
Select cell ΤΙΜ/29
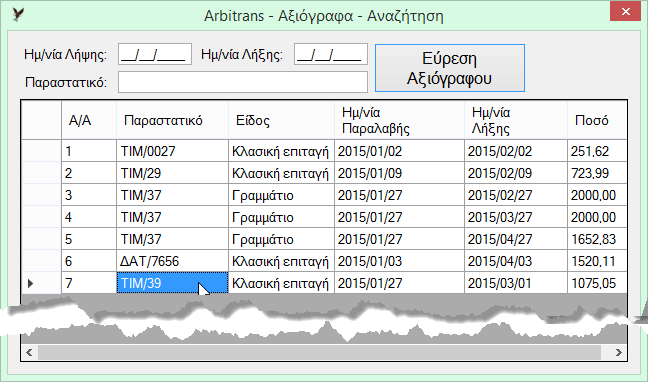coord(172,173)
